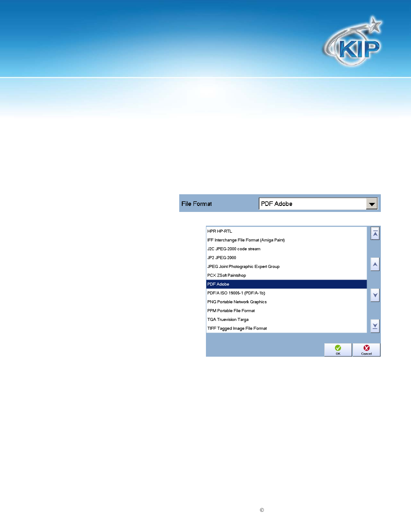Select HPR HP-RTL format
The height and width of the screenshot is (532, 411).
286,231
